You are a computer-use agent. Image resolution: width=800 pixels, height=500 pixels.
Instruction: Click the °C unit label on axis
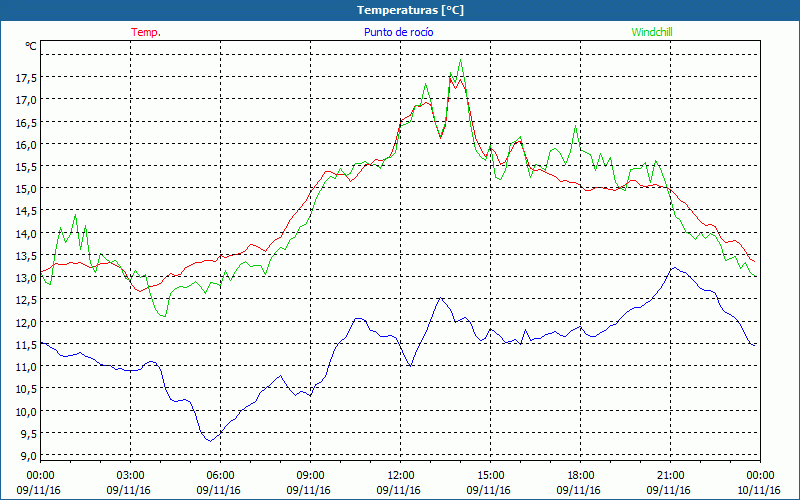(31, 46)
